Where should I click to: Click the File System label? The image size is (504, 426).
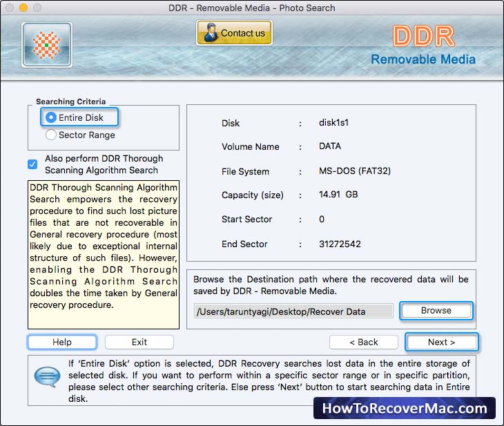(x=245, y=171)
